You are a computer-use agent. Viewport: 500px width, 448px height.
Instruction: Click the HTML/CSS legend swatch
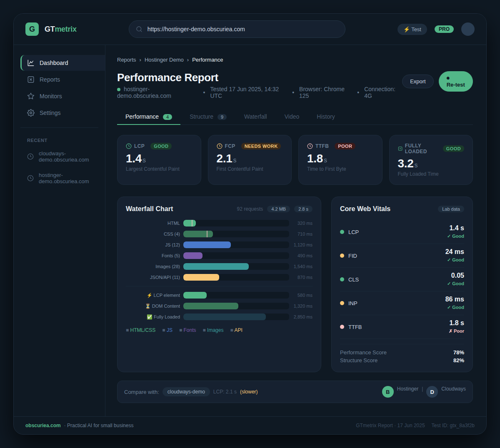pyautogui.click(x=127, y=330)
